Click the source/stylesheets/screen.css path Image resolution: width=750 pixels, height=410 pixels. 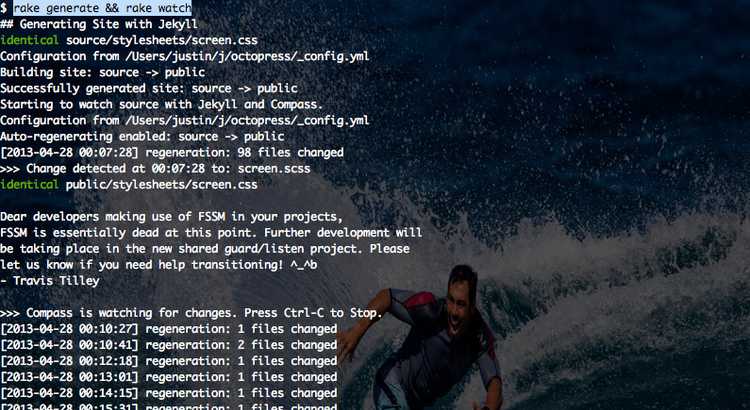click(x=162, y=40)
